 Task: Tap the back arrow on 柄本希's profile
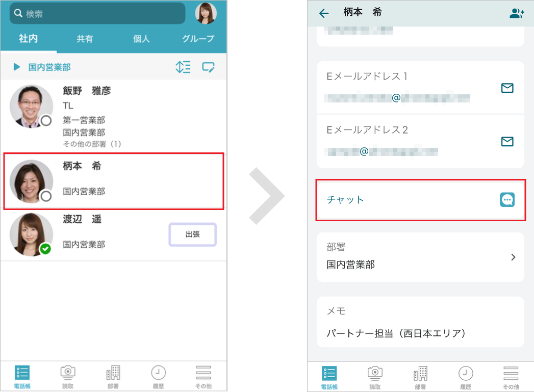[323, 12]
